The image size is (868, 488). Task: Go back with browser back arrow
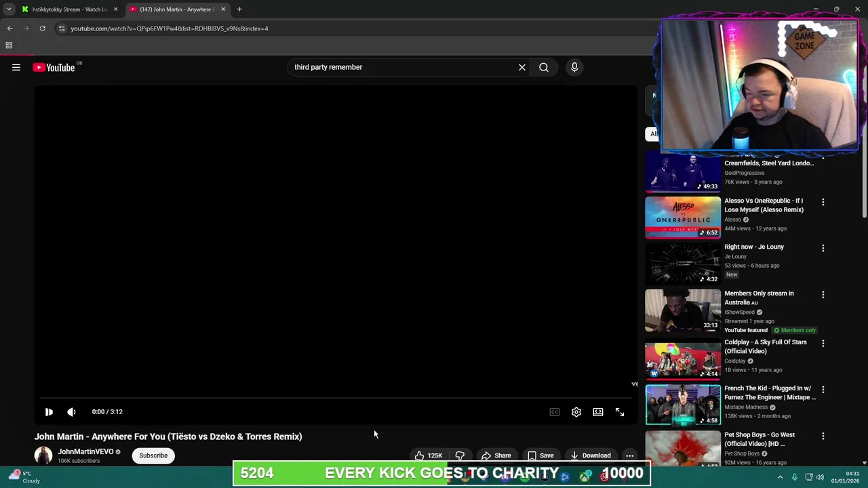point(9,28)
